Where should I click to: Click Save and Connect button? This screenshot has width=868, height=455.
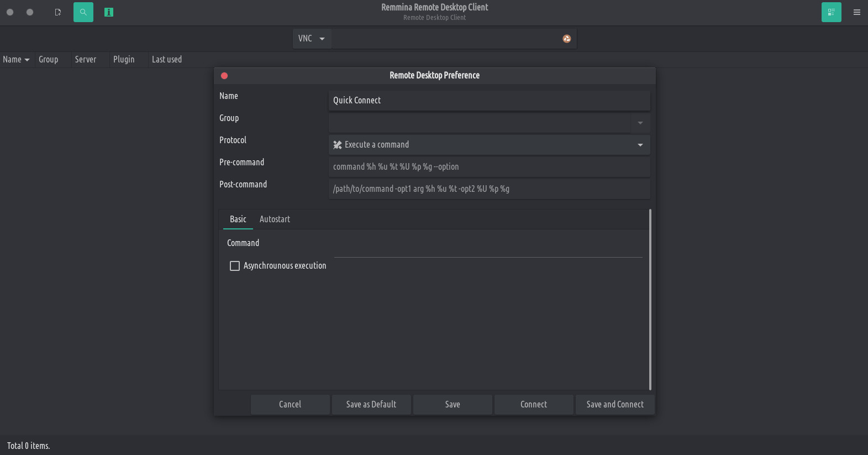coord(615,405)
